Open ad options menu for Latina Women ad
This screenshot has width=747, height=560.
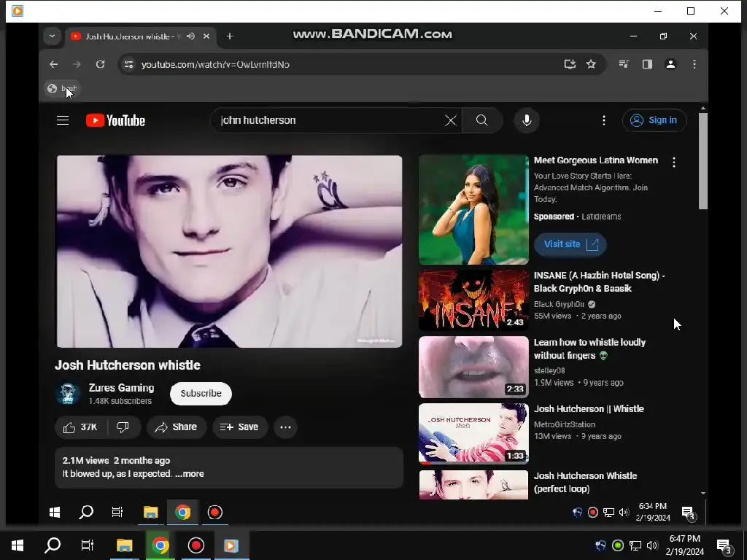click(673, 163)
